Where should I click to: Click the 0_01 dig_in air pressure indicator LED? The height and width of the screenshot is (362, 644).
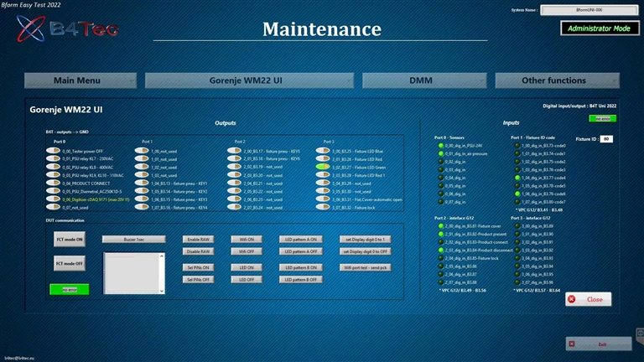tap(441, 153)
